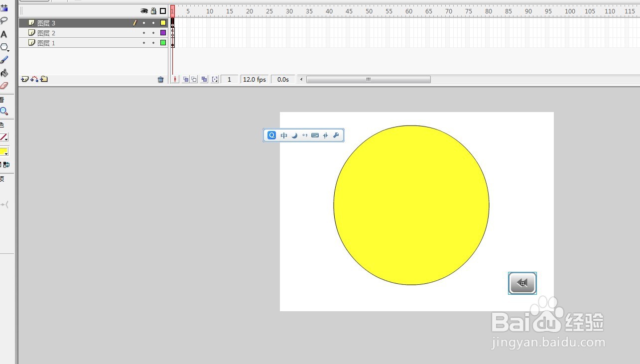Click the red playhead at frame 1
The image size is (640, 364).
pos(172,10)
